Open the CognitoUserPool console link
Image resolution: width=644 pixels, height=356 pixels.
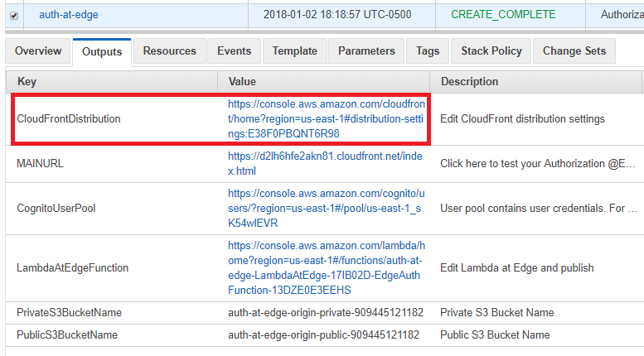point(326,209)
